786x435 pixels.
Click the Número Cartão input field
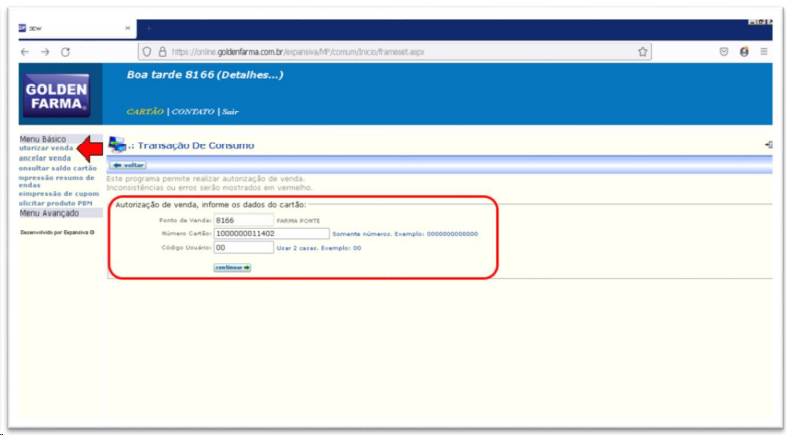tap(272, 234)
